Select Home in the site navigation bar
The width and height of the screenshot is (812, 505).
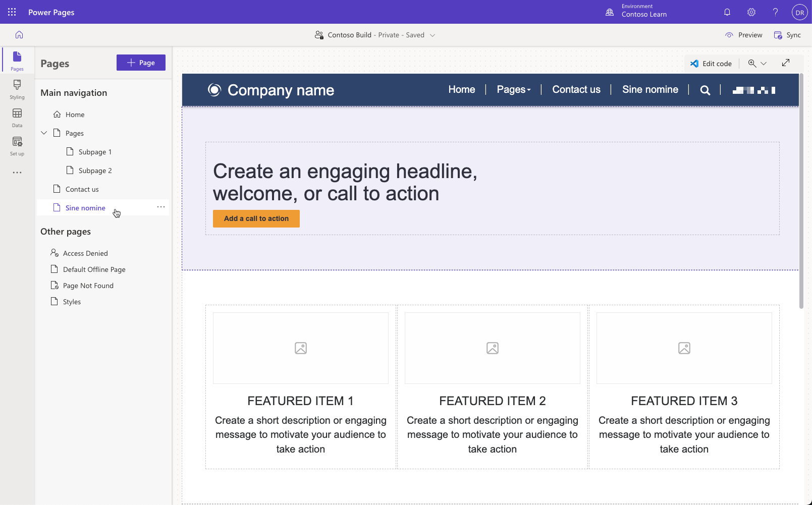[461, 89]
